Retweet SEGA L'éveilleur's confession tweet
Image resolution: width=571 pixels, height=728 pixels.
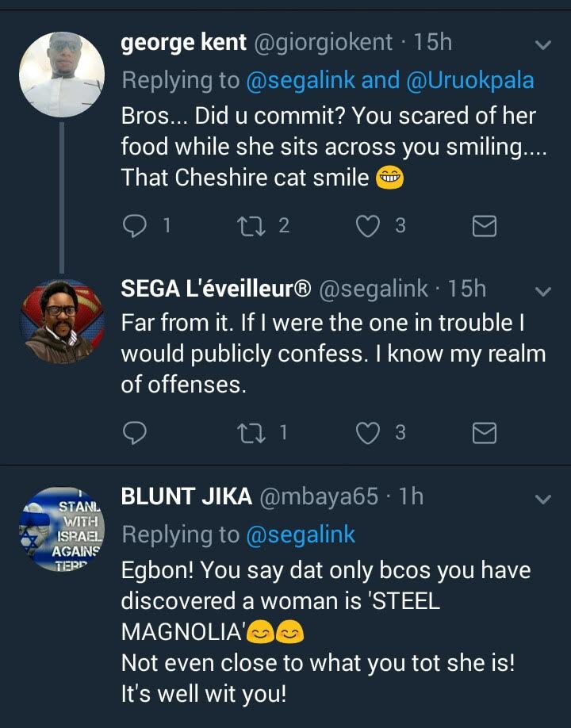(x=248, y=432)
